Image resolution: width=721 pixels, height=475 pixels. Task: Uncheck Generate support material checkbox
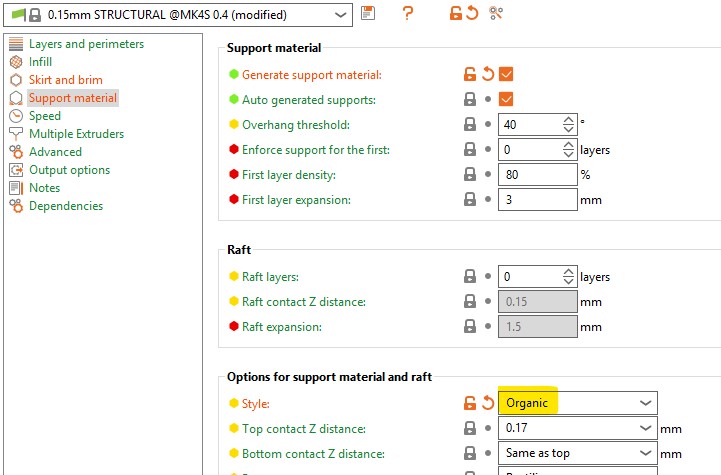[506, 74]
